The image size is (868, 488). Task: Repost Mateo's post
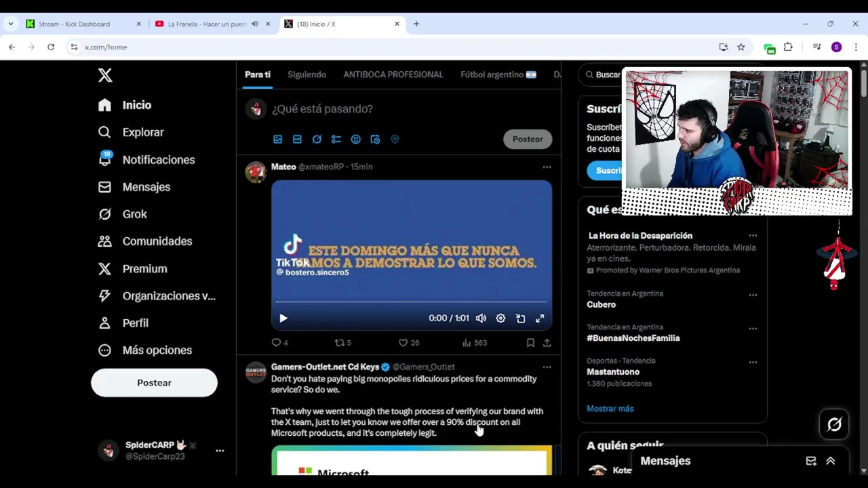[342, 343]
